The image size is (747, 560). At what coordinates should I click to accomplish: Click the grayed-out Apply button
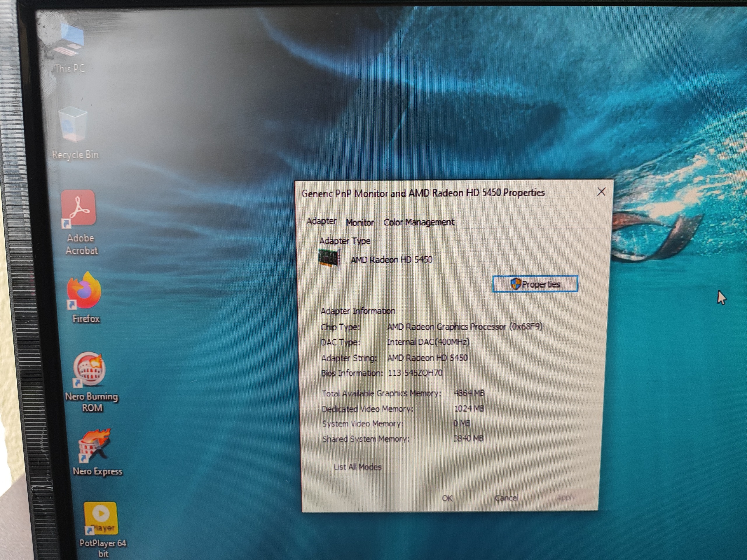click(x=566, y=498)
